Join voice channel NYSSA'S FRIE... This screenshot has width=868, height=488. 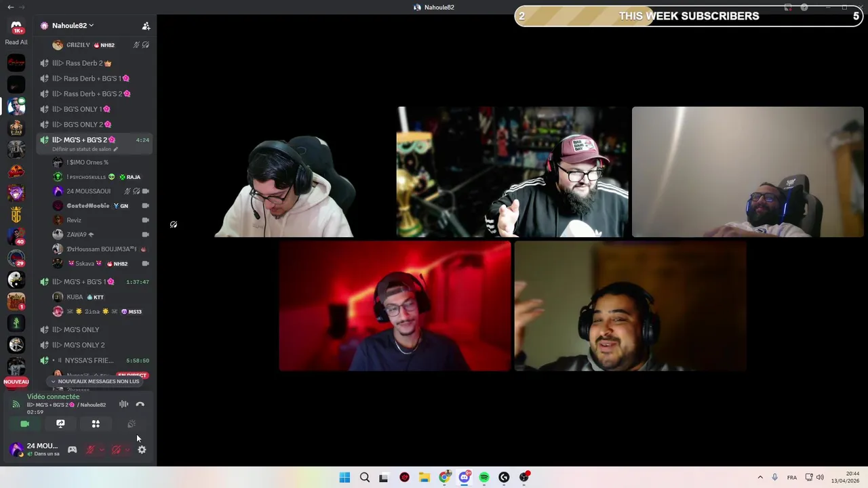pyautogui.click(x=94, y=361)
